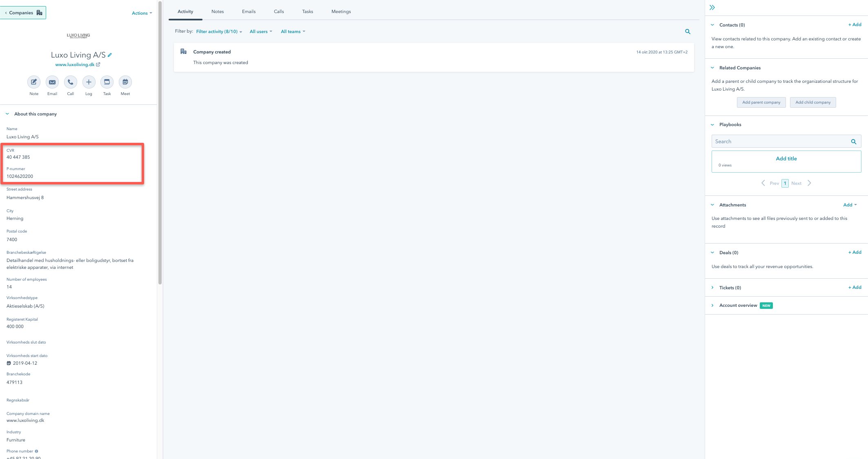Switch to the Meetings tab
The image size is (868, 459).
pyautogui.click(x=341, y=11)
